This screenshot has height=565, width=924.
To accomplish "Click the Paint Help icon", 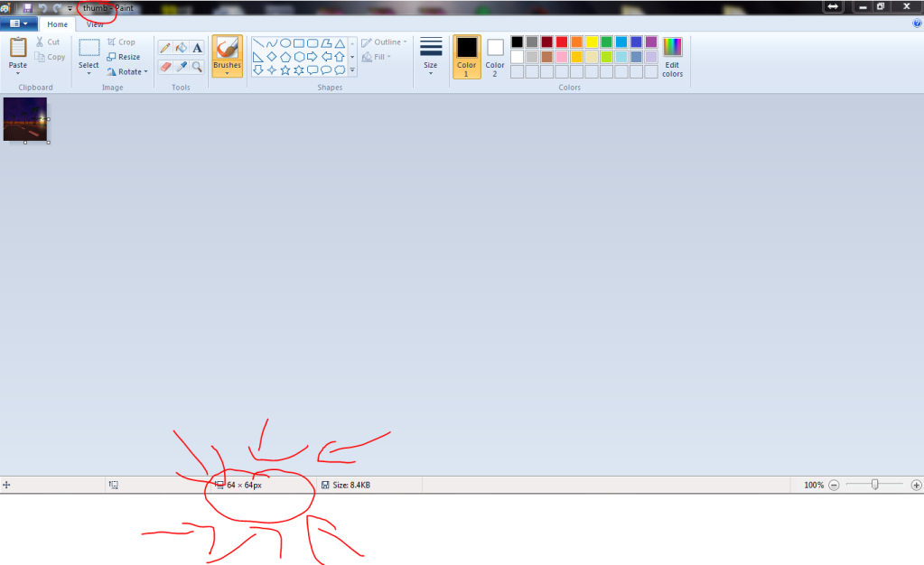I will 917,24.
